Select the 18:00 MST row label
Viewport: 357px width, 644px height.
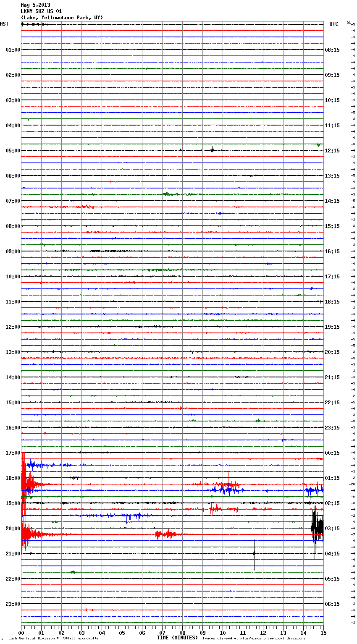(13, 478)
